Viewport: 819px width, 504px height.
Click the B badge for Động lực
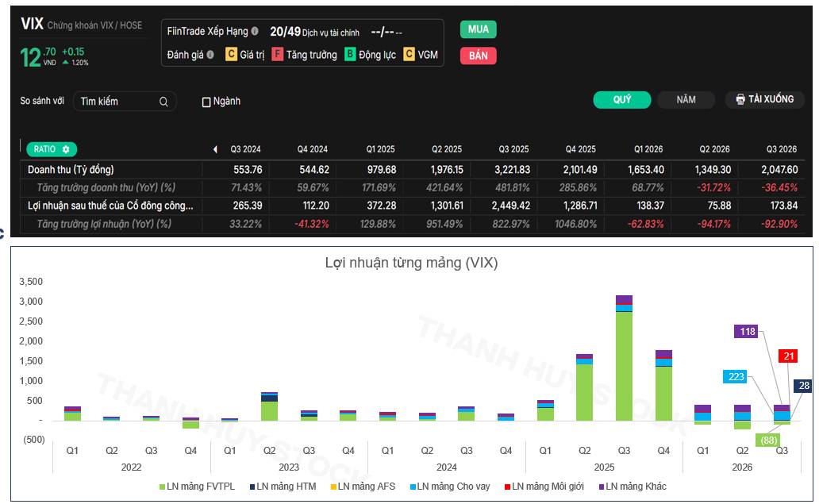pos(350,54)
